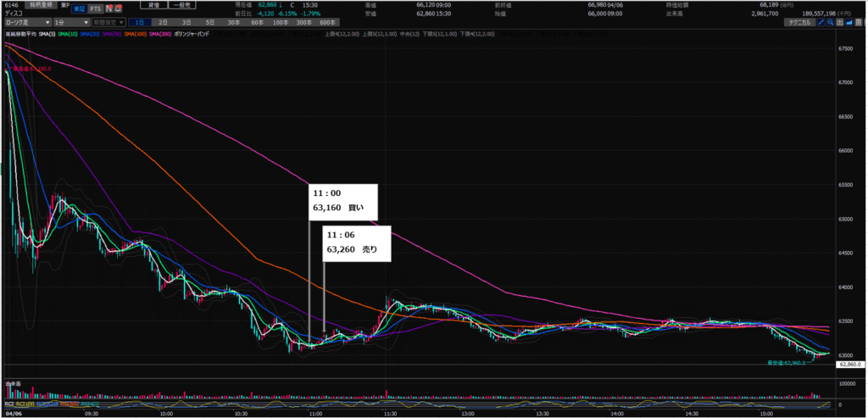
Task: Expand the 期間指定 period dropdown
Action: (x=108, y=22)
